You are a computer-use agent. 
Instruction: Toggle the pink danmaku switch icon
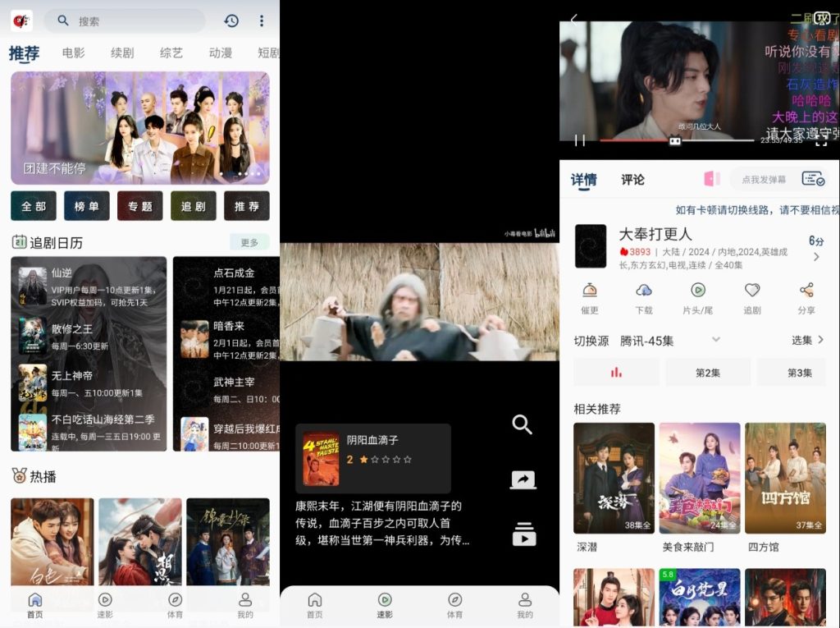(712, 179)
